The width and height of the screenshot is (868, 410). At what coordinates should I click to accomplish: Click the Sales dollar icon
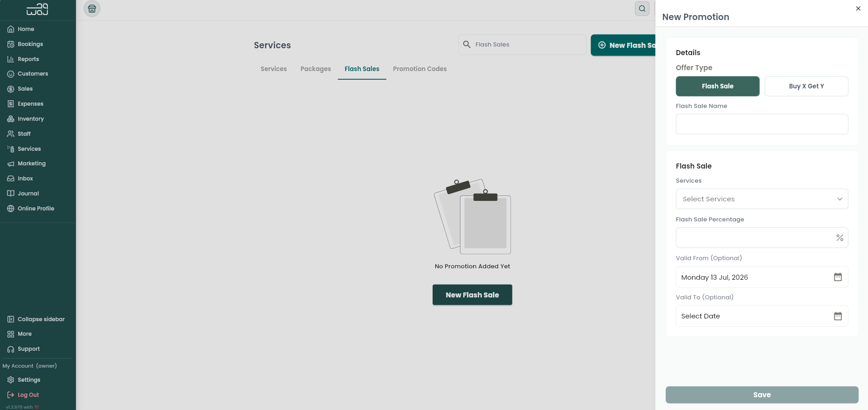coord(10,89)
